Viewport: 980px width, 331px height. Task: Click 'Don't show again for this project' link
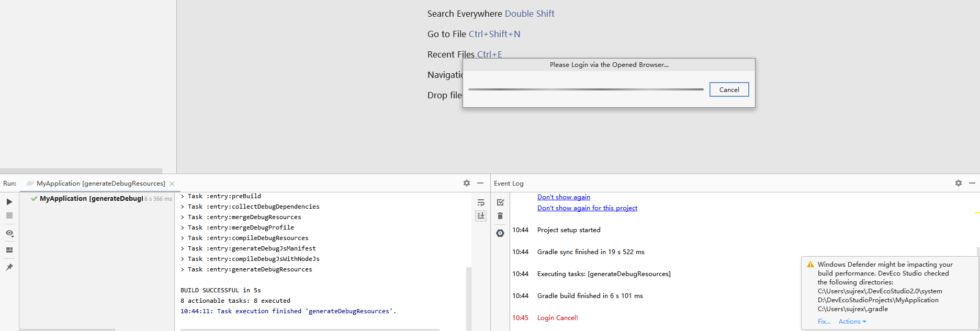(x=587, y=208)
